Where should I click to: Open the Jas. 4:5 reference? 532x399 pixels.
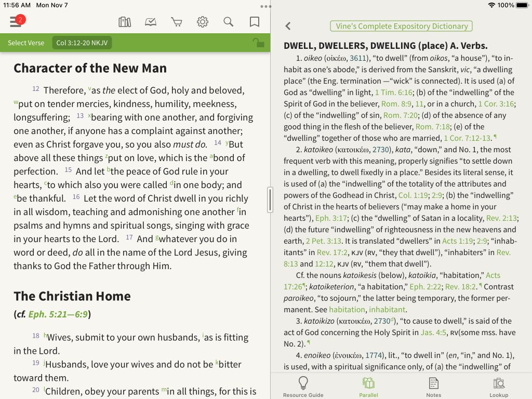pyautogui.click(x=433, y=332)
